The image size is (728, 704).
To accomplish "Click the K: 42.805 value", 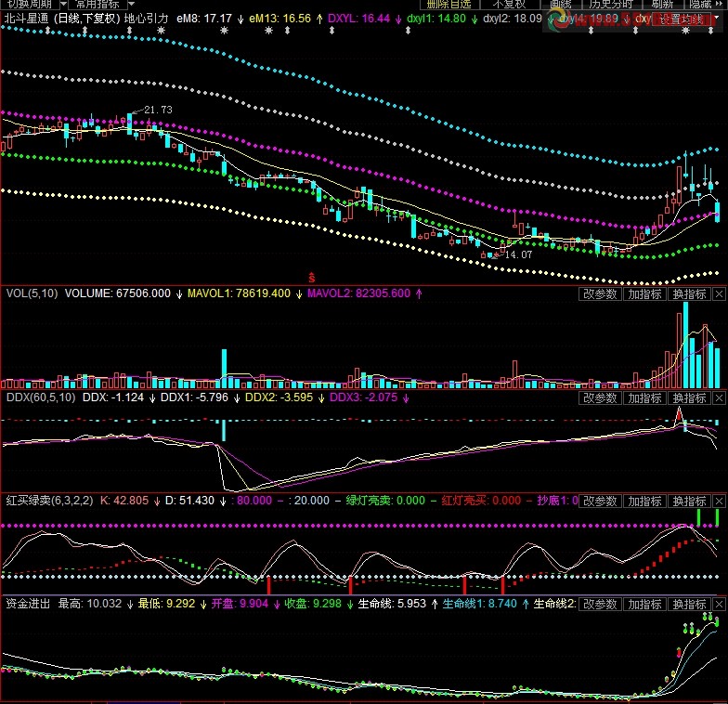I will click(124, 501).
